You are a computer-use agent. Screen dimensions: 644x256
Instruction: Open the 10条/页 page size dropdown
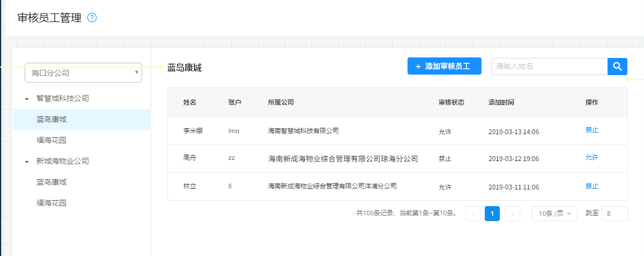click(554, 214)
